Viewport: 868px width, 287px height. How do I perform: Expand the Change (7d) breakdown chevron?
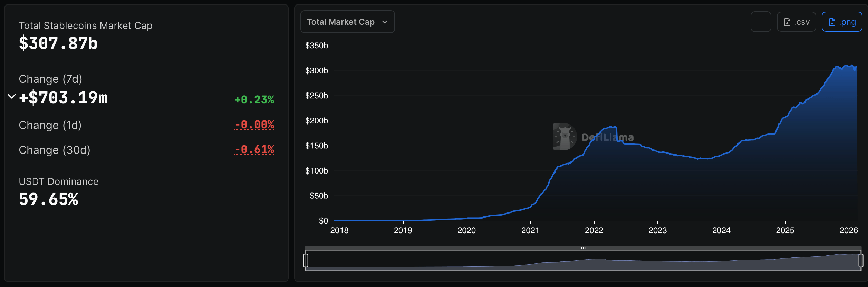(12, 96)
